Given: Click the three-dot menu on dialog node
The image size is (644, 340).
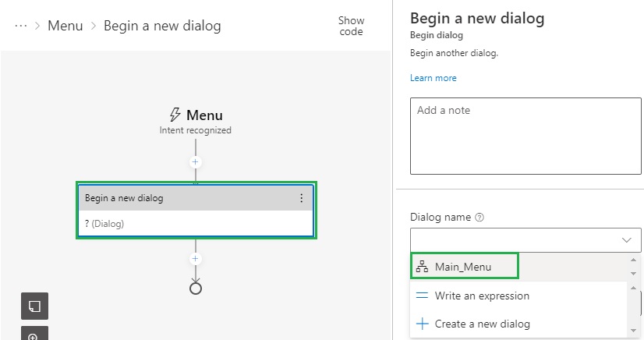Looking at the screenshot, I should click(x=302, y=198).
